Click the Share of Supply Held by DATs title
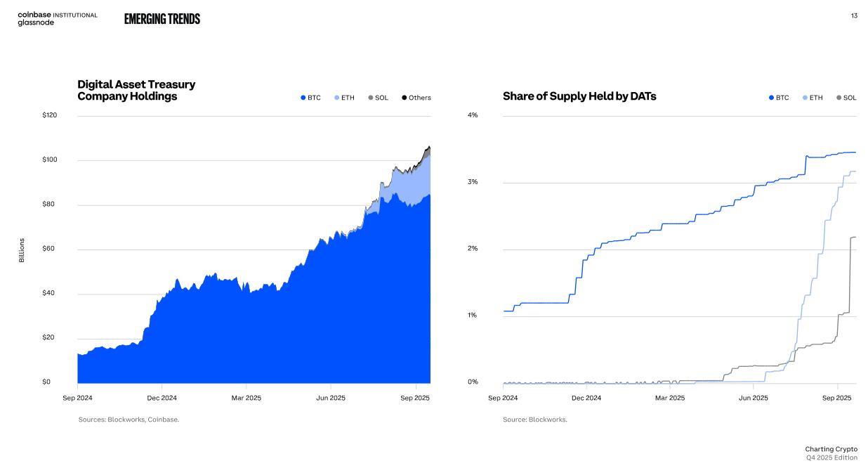Viewport: 868px width, 473px height. 579,96
